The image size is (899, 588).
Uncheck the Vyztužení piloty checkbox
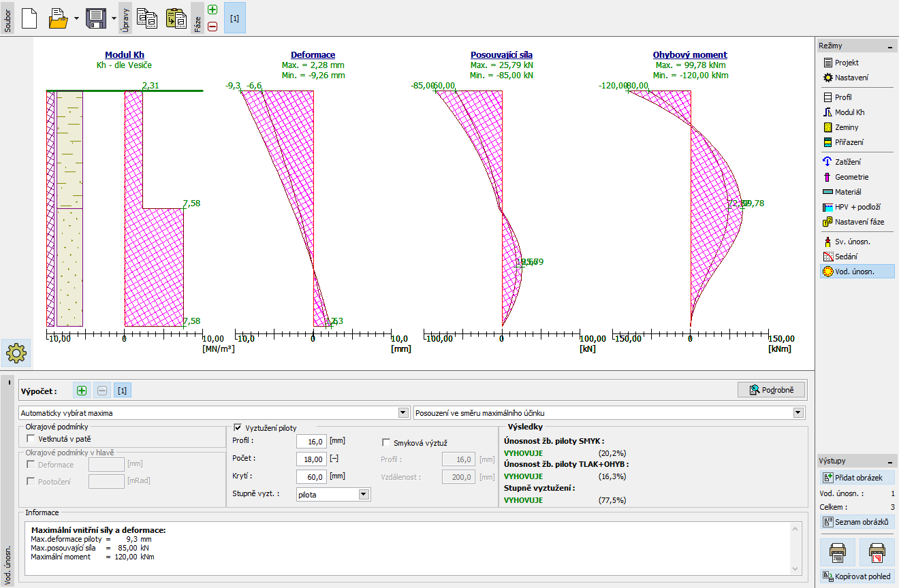click(238, 427)
